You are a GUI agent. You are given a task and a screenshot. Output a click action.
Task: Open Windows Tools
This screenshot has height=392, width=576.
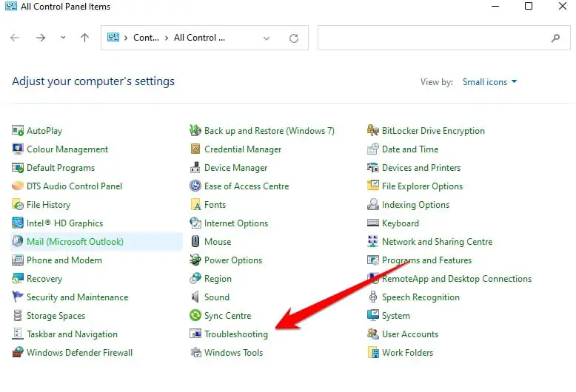point(234,352)
